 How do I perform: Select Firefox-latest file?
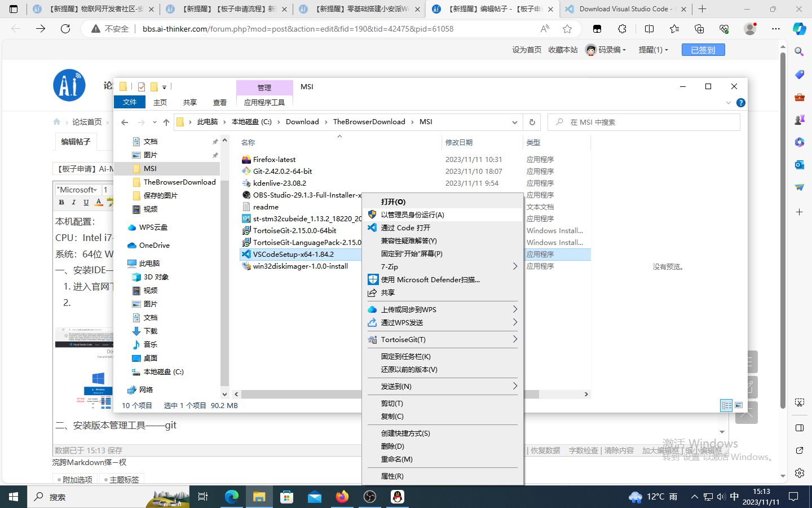tap(274, 159)
